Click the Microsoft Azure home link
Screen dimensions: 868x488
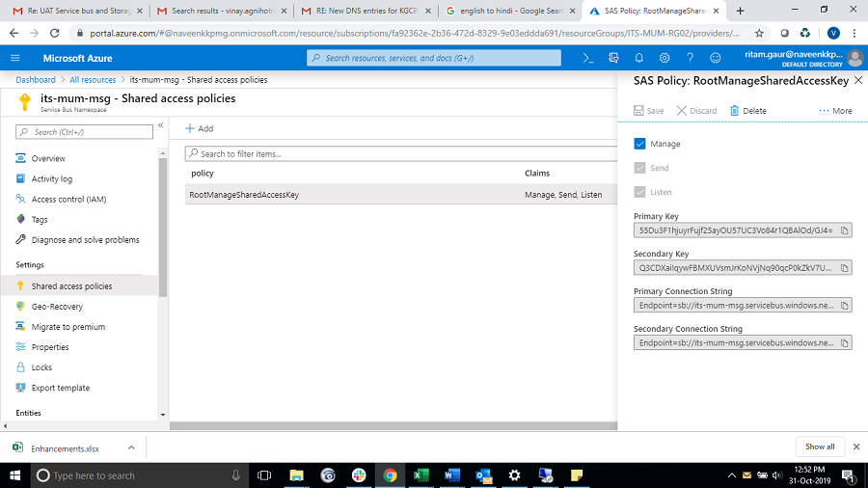(77, 58)
